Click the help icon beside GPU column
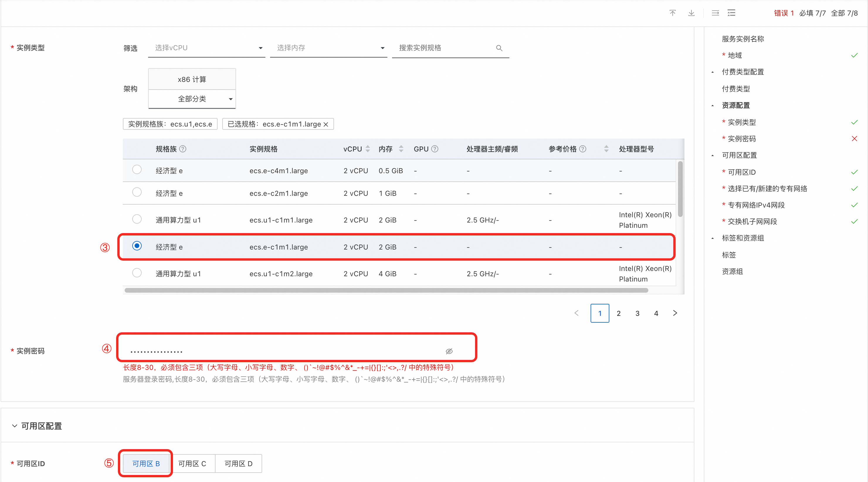 tap(435, 149)
